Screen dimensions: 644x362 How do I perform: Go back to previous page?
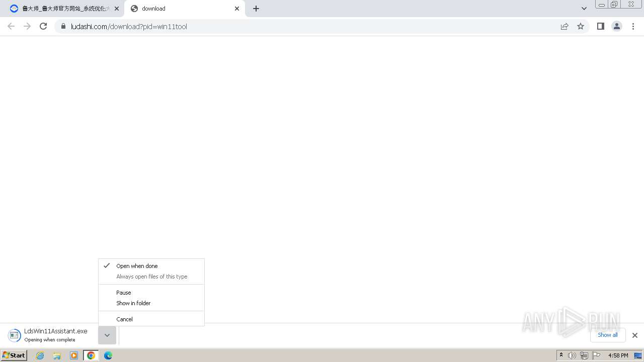[11, 26]
